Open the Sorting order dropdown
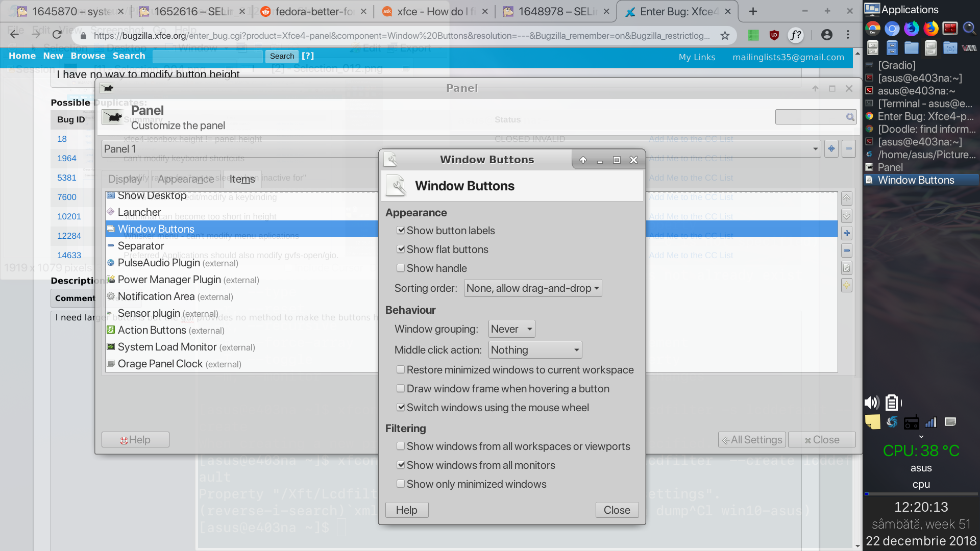This screenshot has width=980, height=551. pos(532,288)
